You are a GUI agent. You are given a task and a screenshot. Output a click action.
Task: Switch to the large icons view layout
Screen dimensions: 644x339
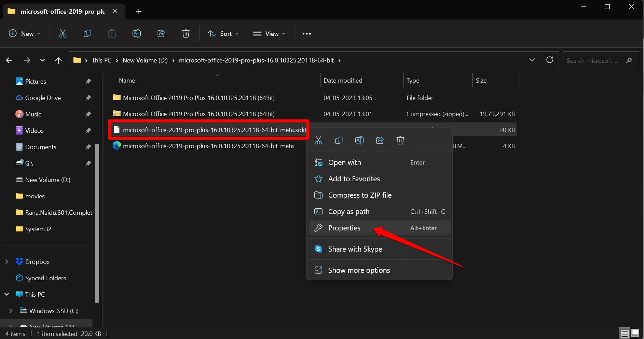pos(635,333)
